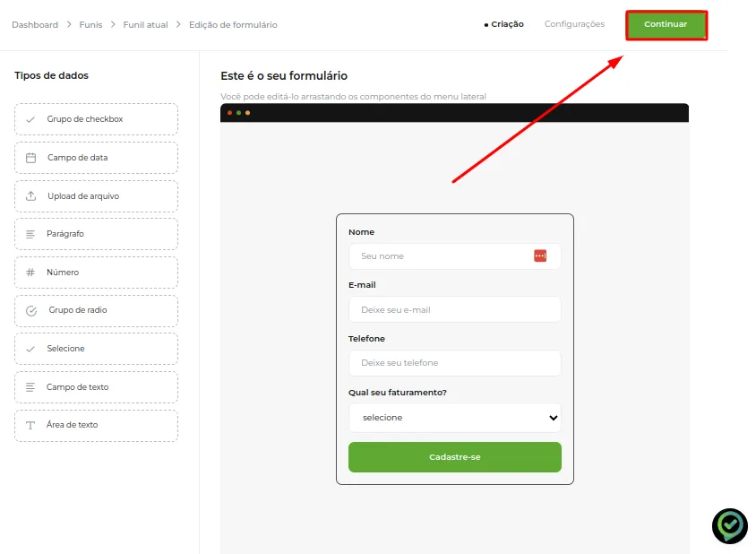This screenshot has width=756, height=554.
Task: Click the red password manager icon in Nome field
Action: [x=540, y=255]
